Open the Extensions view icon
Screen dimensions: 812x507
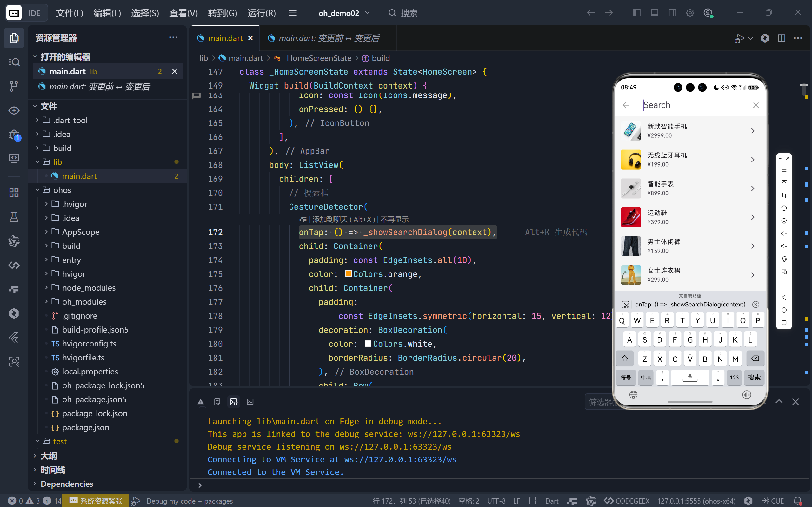pos(14,193)
